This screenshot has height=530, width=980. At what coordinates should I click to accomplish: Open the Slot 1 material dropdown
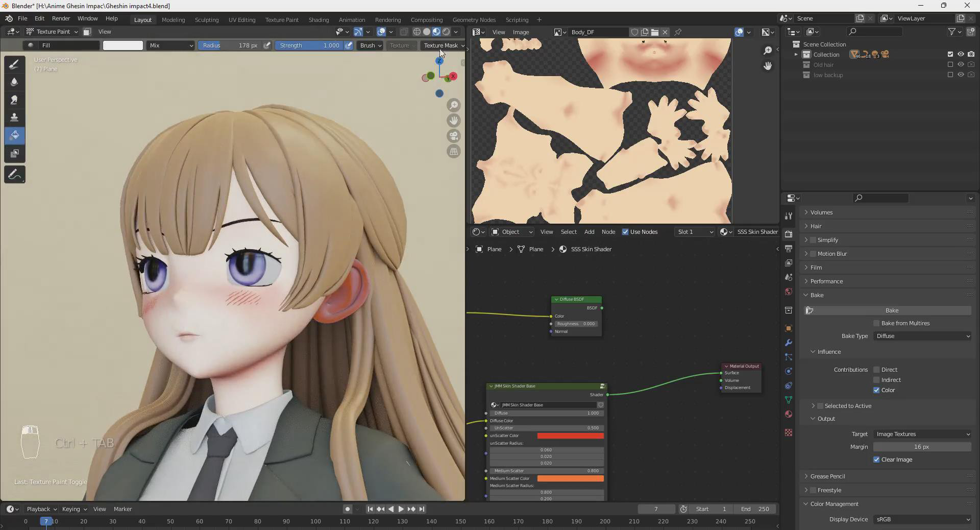[695, 232]
